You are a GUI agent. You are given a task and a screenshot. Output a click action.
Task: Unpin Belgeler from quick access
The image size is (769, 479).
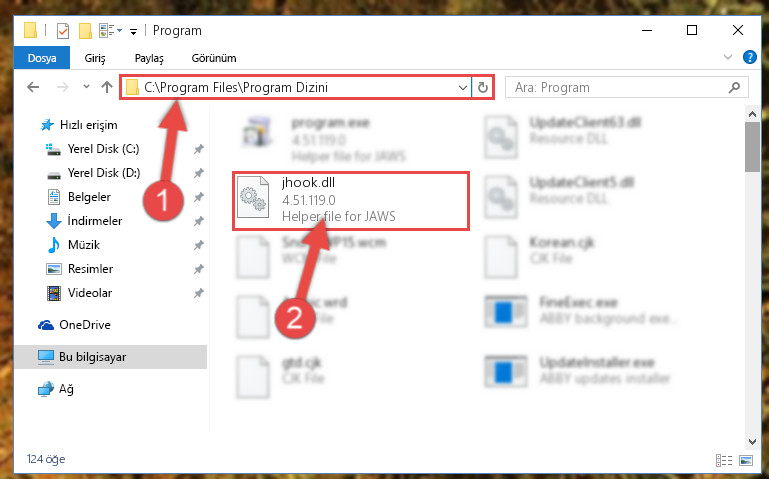(x=198, y=197)
